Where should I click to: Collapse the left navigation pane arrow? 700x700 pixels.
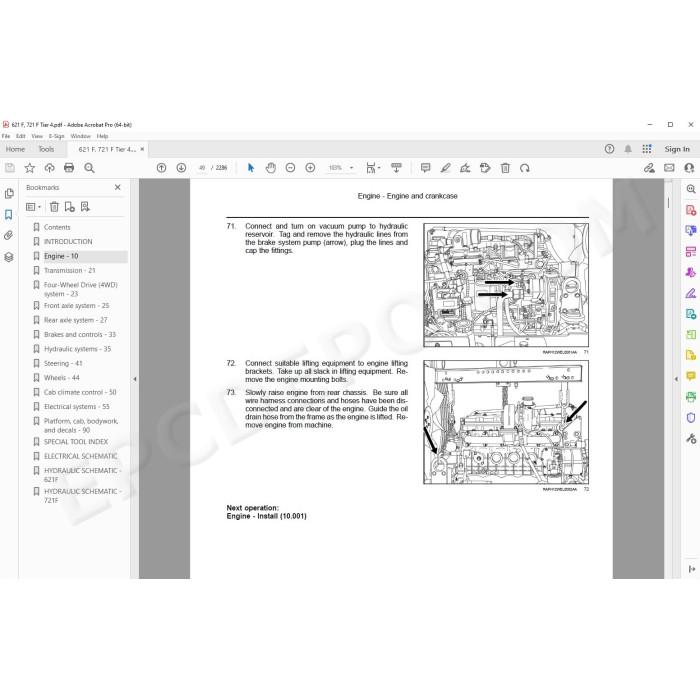[x=135, y=379]
